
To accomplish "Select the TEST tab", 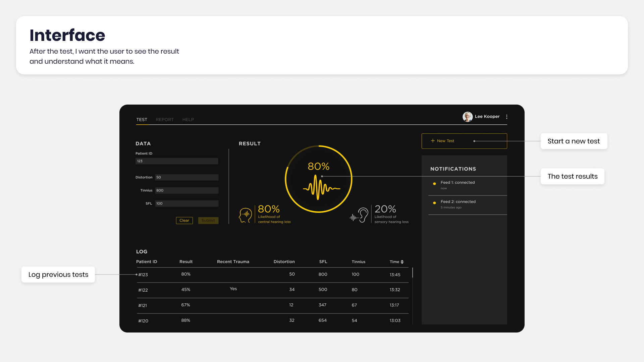I will point(142,120).
